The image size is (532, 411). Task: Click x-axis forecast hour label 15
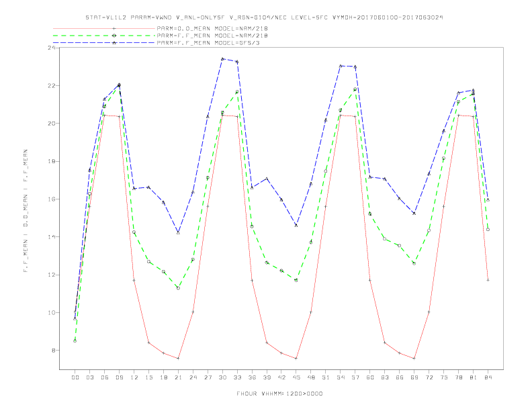[148, 377]
